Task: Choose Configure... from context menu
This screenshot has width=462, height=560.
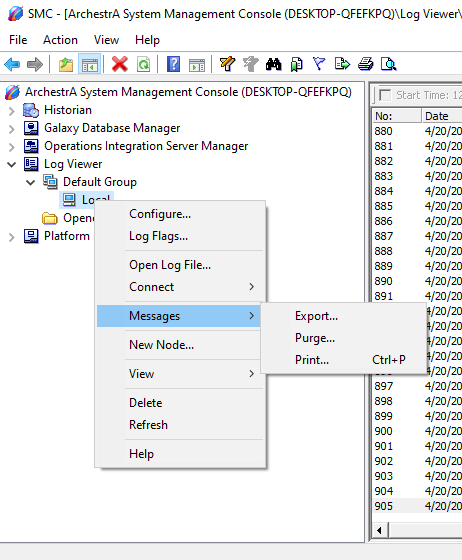Action: [x=181, y=214]
